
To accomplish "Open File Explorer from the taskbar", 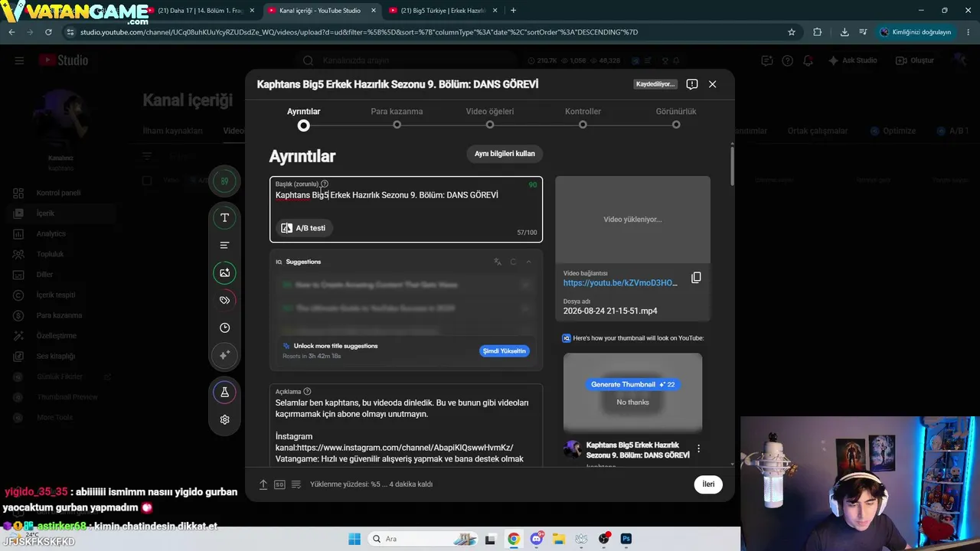I will (x=559, y=539).
